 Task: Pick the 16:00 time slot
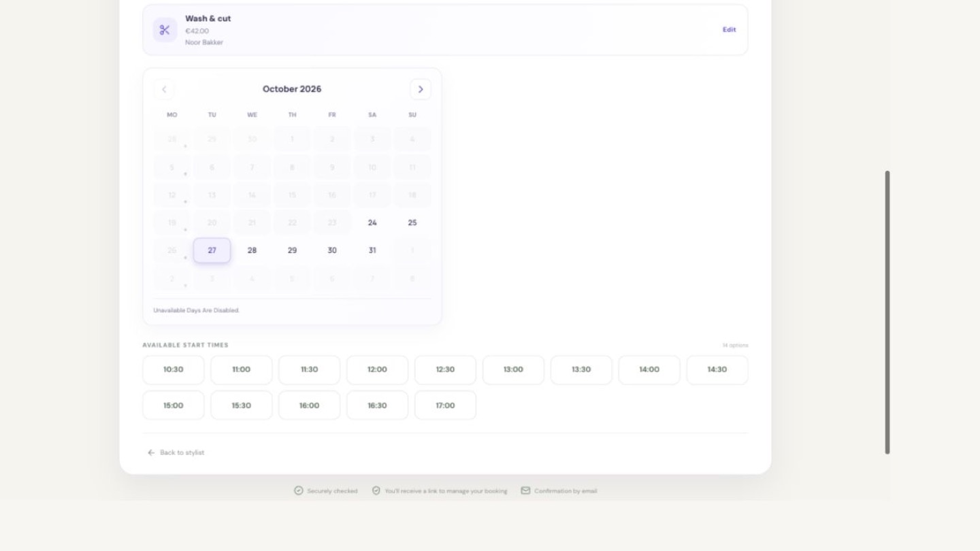[310, 405]
